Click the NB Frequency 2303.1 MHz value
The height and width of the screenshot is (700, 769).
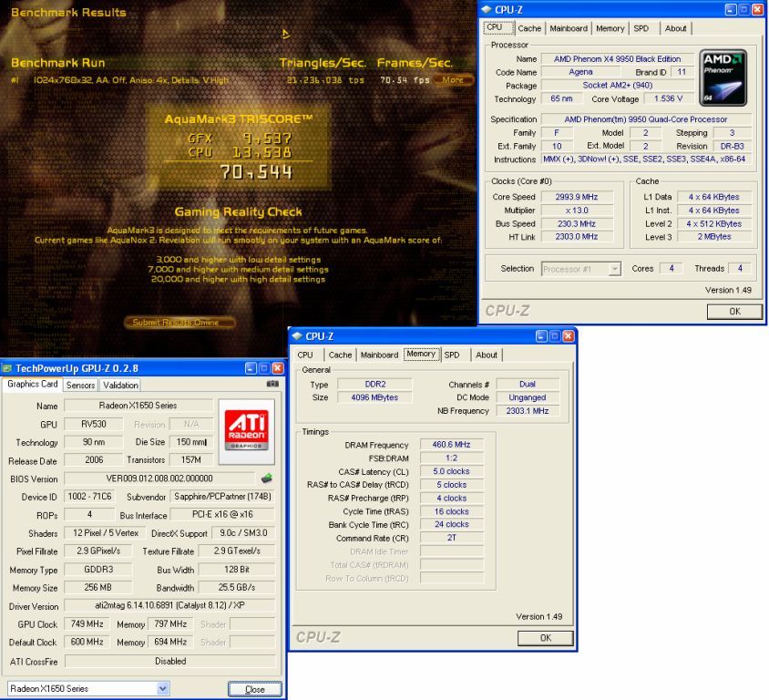(x=528, y=410)
